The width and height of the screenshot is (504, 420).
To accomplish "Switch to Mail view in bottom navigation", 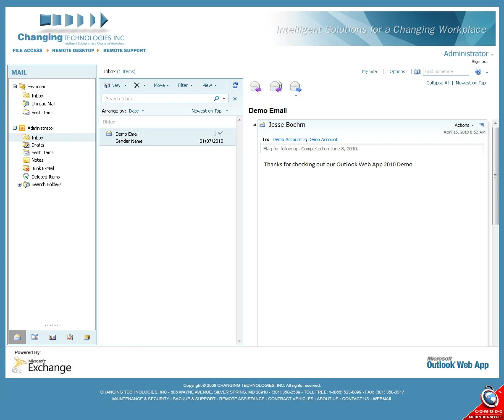I will click(17, 337).
